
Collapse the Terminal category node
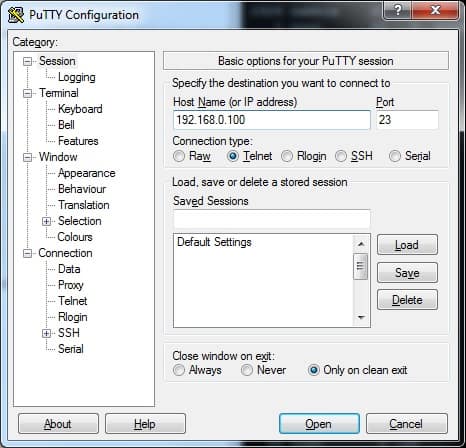pos(27,93)
